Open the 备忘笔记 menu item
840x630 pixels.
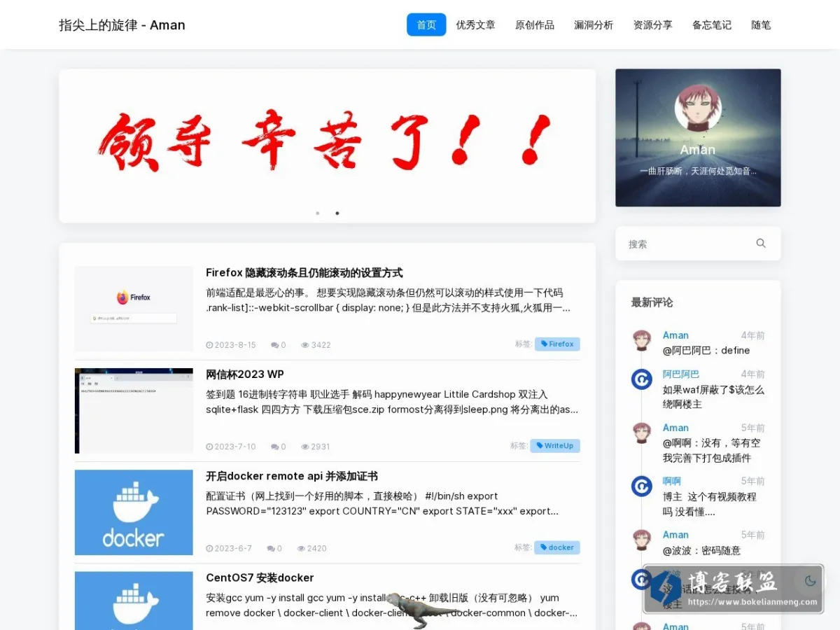click(x=712, y=25)
